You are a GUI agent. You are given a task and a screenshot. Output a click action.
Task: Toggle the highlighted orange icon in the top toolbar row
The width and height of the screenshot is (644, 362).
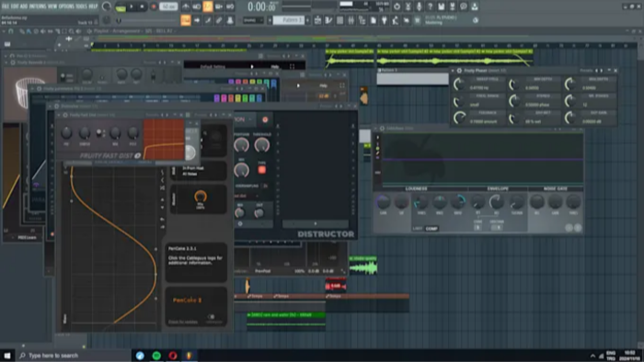(x=208, y=6)
